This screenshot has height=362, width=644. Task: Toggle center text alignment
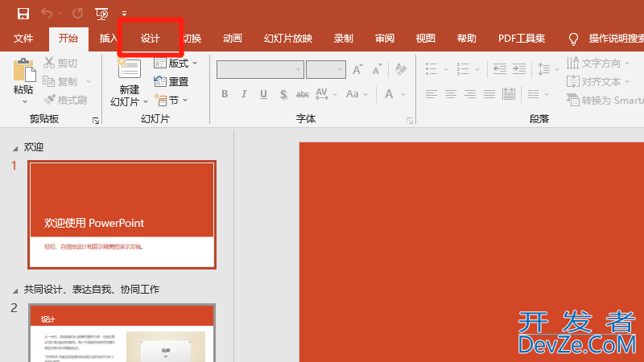[x=451, y=94]
